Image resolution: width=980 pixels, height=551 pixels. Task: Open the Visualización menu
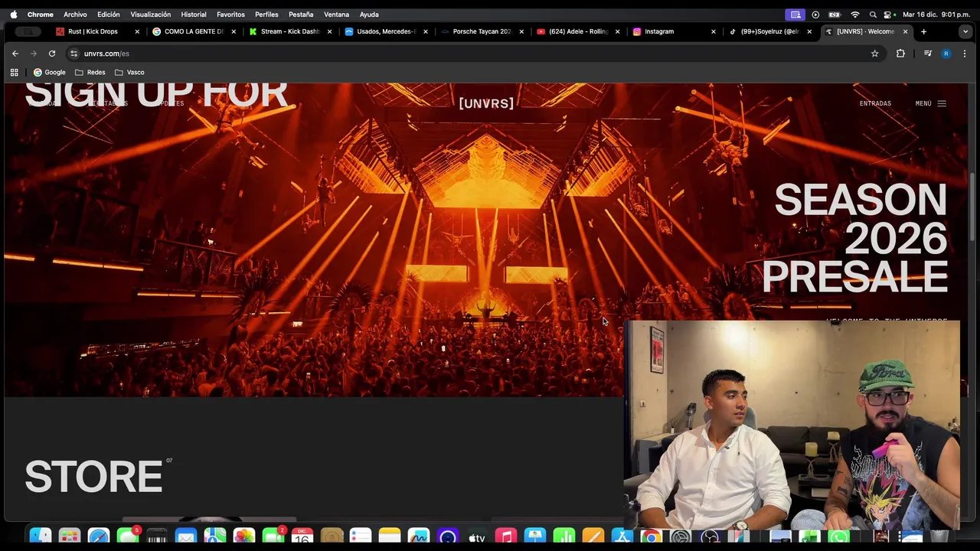pyautogui.click(x=150, y=14)
